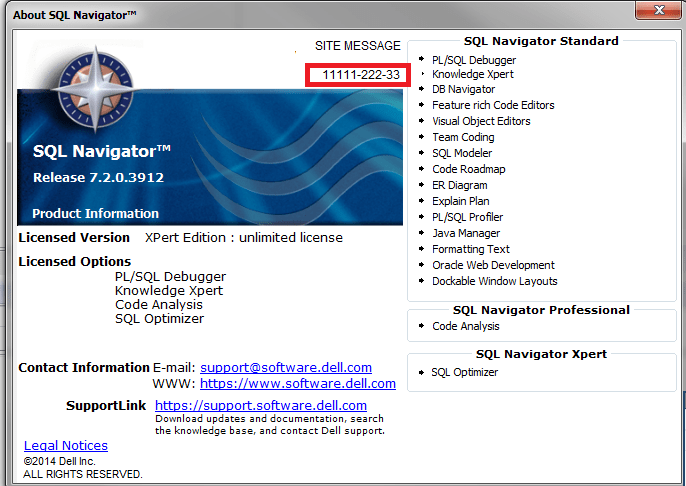Click the SQL Navigator compass logo
The height and width of the screenshot is (486, 686).
[x=96, y=90]
